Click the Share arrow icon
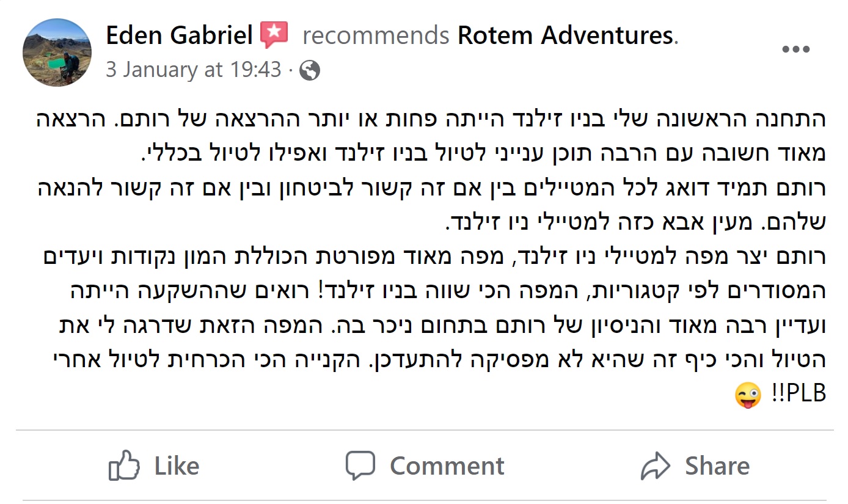 tap(656, 466)
